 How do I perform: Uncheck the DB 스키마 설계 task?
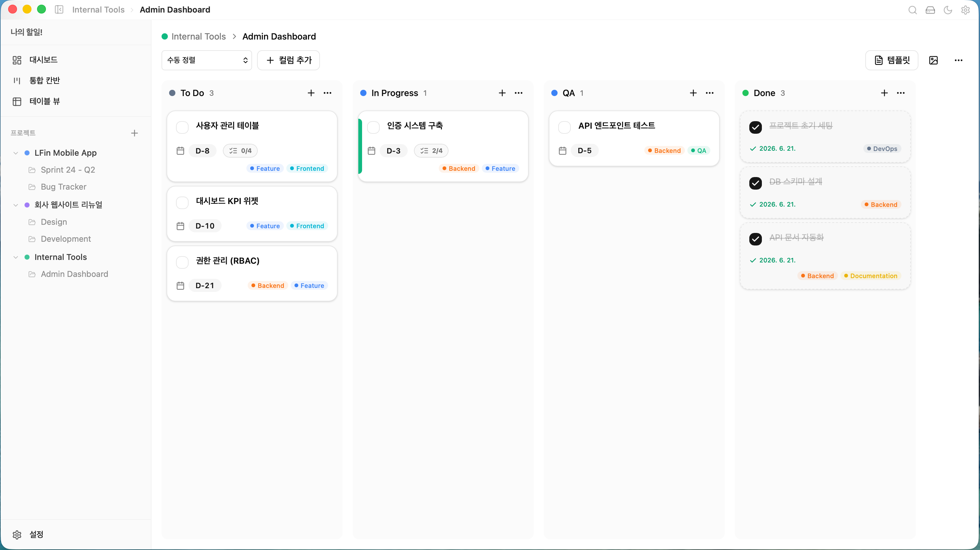(x=755, y=183)
